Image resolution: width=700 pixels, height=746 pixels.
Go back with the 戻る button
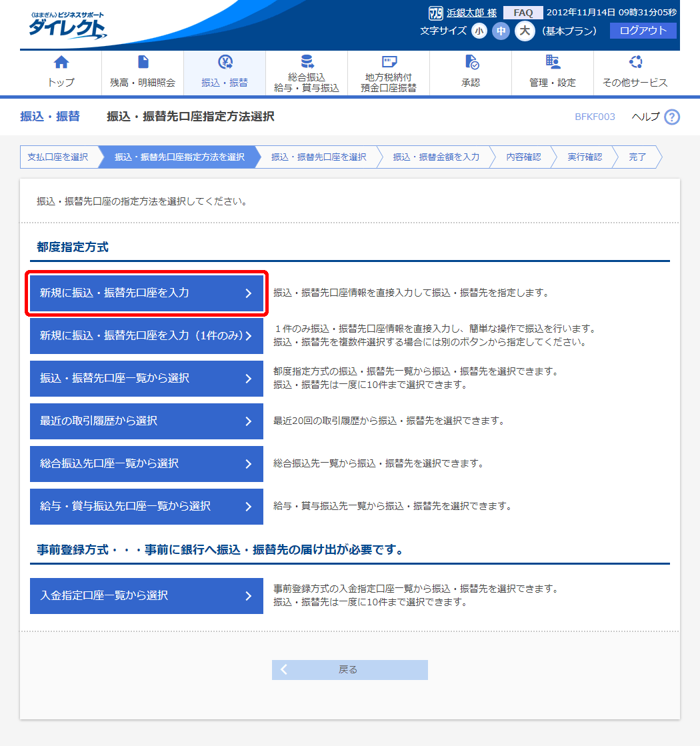pos(349,670)
